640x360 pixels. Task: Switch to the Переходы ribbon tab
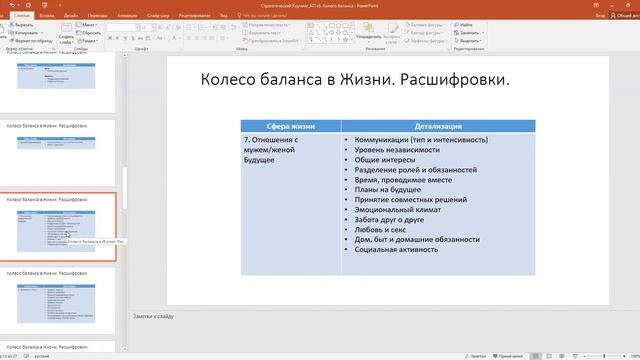pos(98,16)
